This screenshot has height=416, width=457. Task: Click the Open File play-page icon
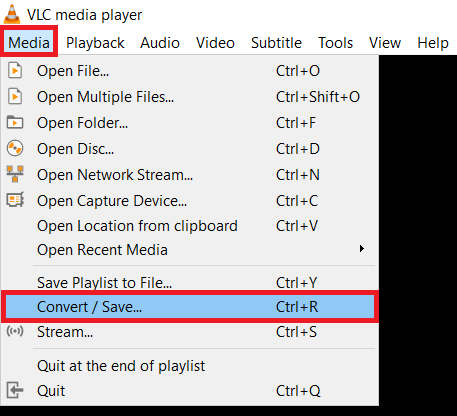(x=15, y=71)
